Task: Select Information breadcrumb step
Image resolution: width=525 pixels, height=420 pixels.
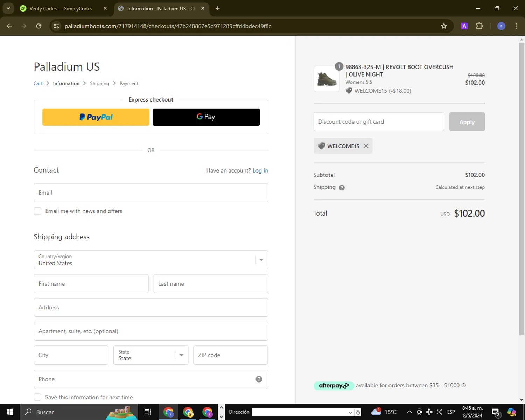Action: coord(66,83)
